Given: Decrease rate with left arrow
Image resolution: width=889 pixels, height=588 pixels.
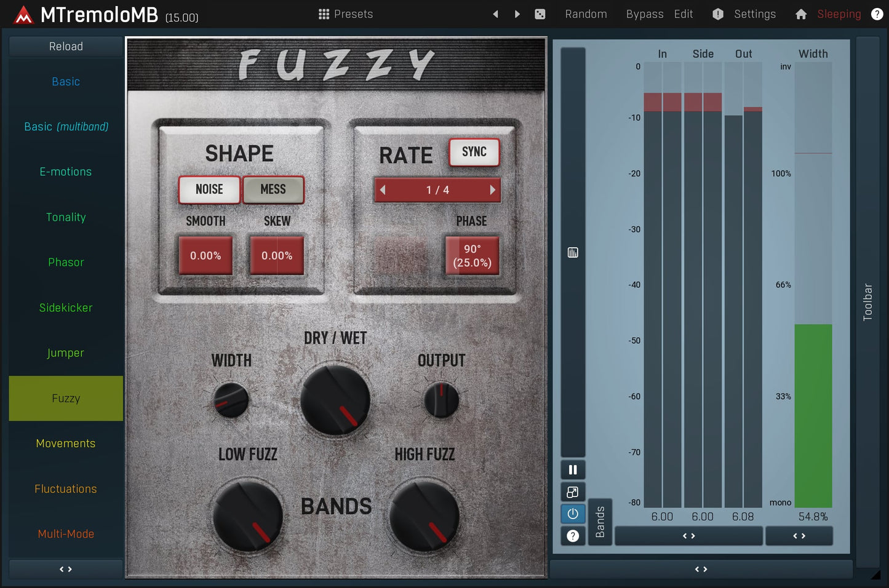Looking at the screenshot, I should click(383, 190).
